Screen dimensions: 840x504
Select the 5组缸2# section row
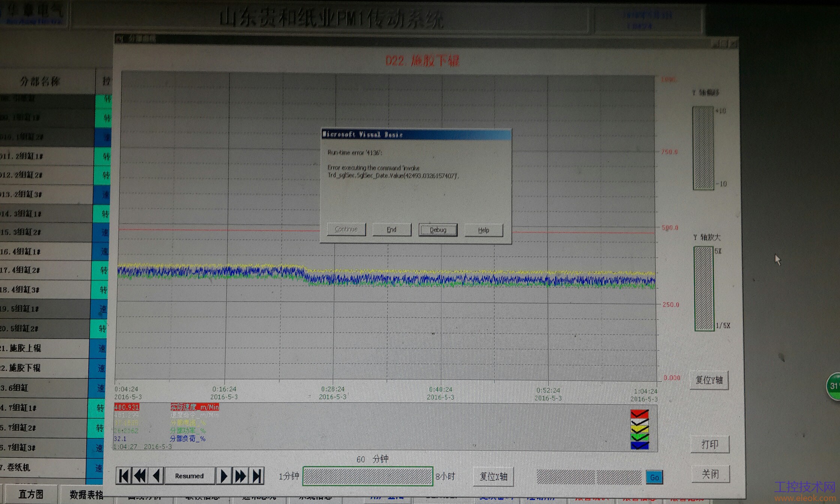45,328
